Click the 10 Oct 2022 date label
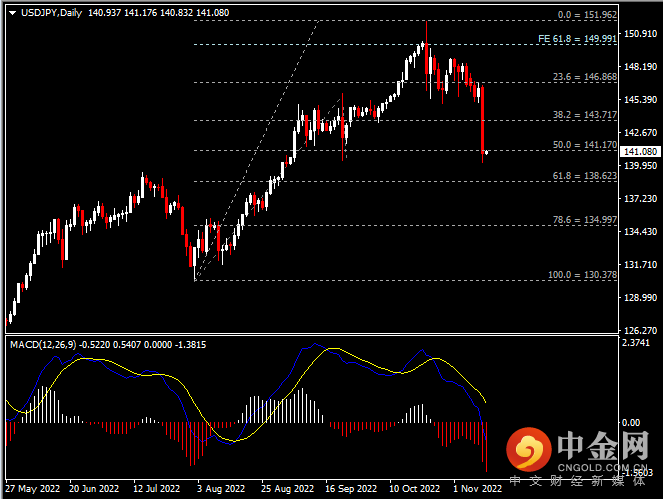Image resolution: width=663 pixels, height=499 pixels. [x=415, y=489]
